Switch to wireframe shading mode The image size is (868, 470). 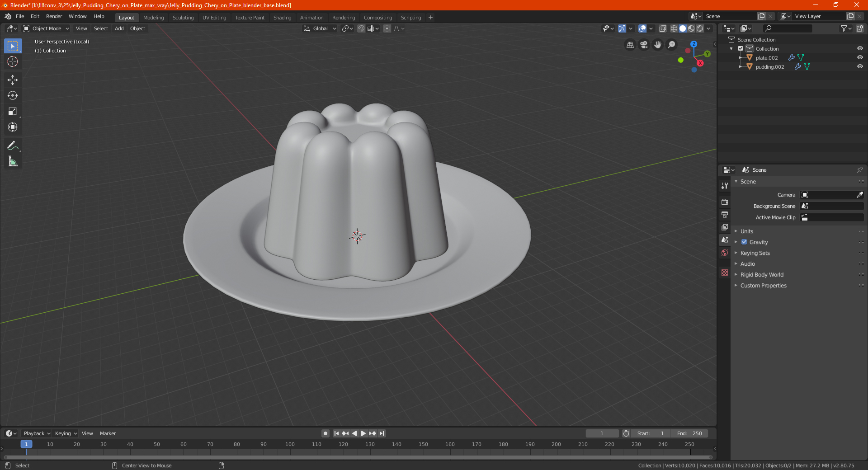(x=674, y=28)
